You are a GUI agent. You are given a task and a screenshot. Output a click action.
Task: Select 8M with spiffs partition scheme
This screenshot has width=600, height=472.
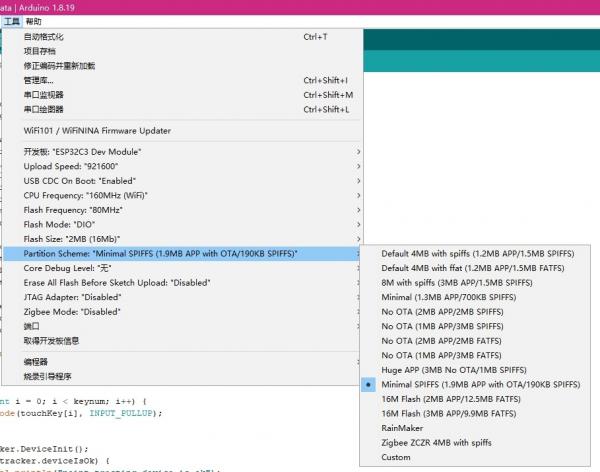(475, 283)
